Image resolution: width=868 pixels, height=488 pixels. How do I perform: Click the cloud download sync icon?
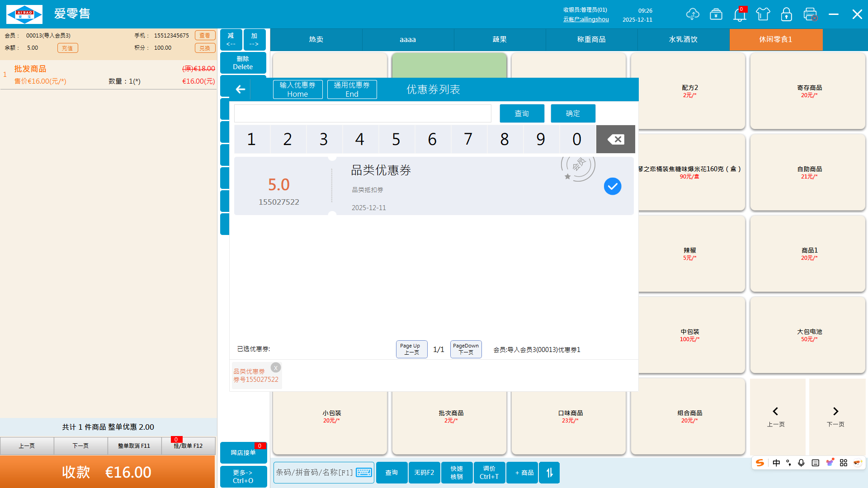692,14
